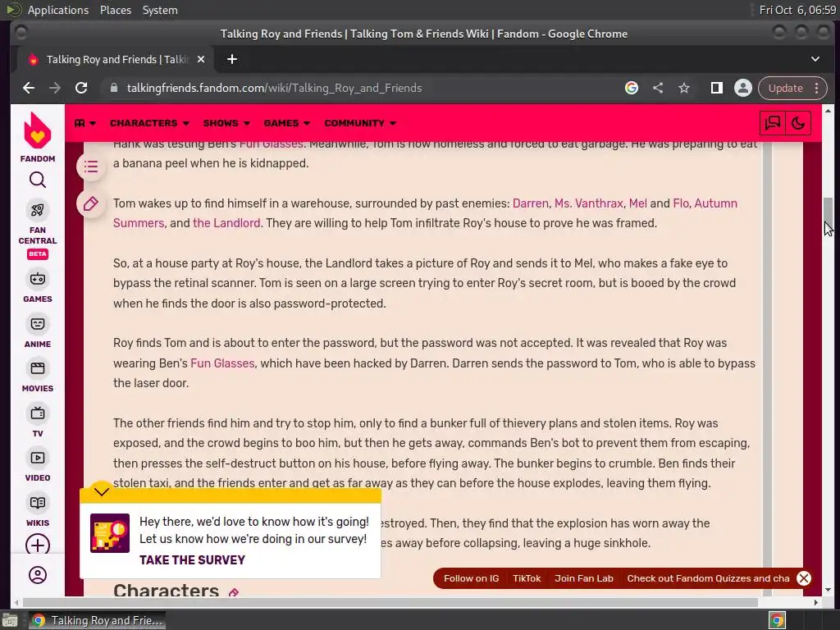Open Fan Central rocket icon

tap(38, 210)
